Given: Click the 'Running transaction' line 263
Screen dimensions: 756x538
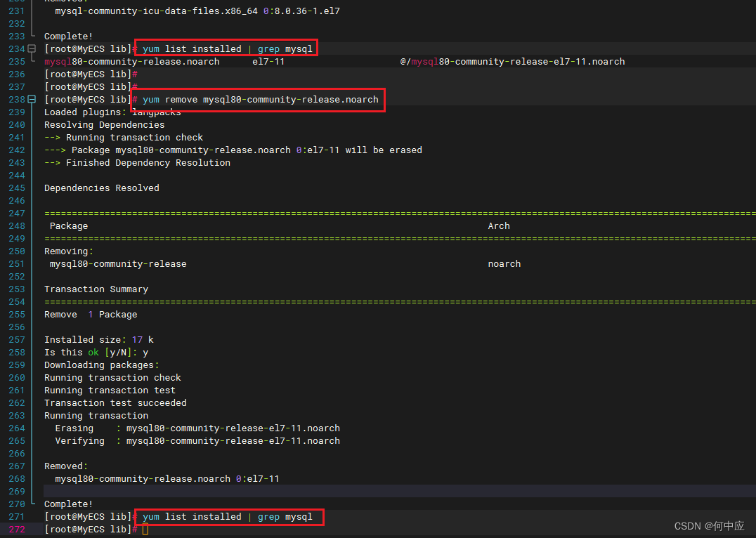Looking at the screenshot, I should [96, 416].
